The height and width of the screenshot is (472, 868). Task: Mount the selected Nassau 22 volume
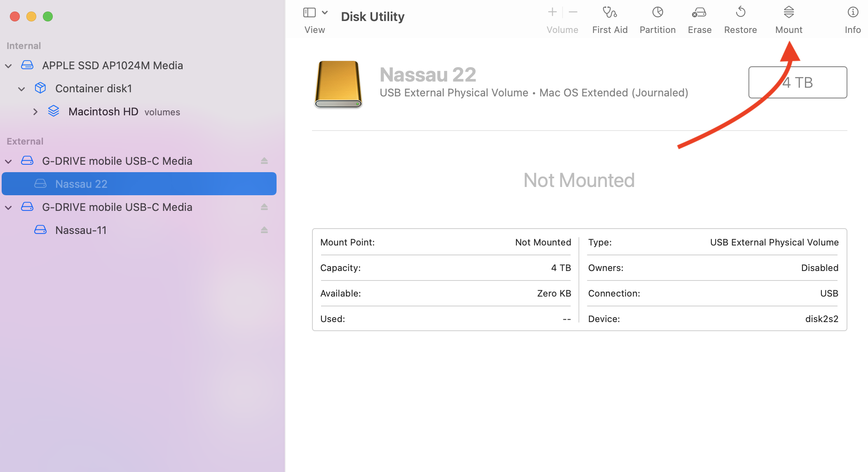(788, 12)
